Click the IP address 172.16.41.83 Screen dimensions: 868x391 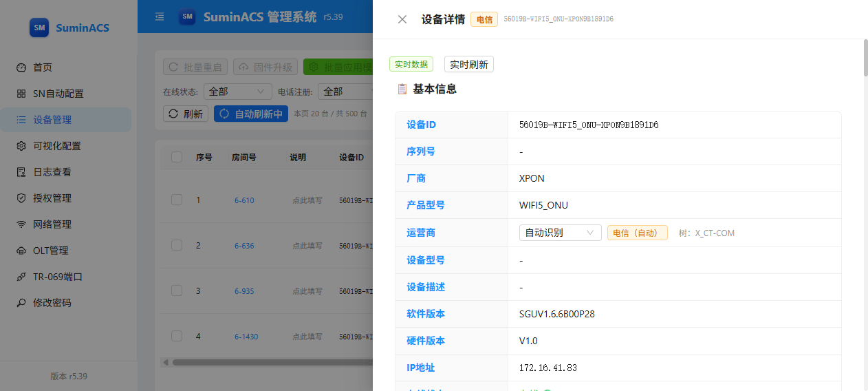[548, 368]
